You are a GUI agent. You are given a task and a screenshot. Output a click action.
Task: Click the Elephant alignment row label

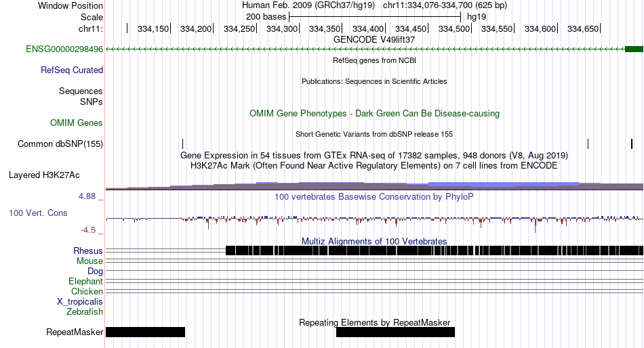click(85, 282)
